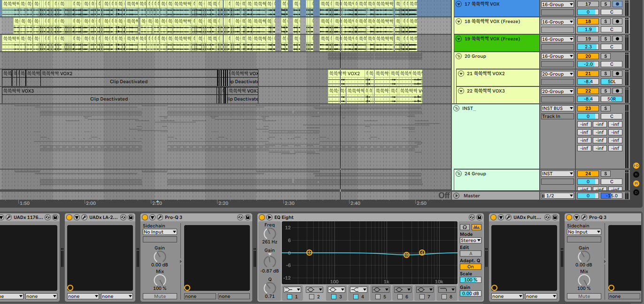The image size is (644, 304).
Task: Adjust the left Pro-Q 3 Mix knob
Action: click(x=160, y=280)
